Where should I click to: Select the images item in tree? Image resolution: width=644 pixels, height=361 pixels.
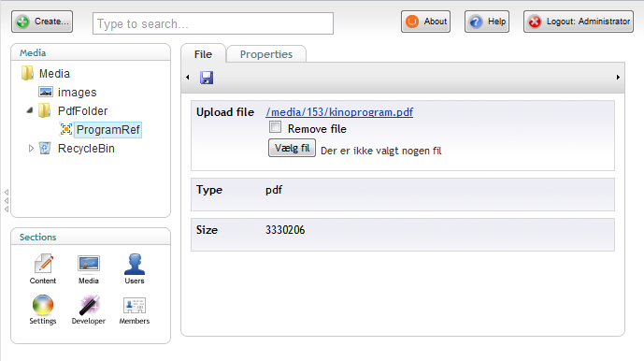78,92
